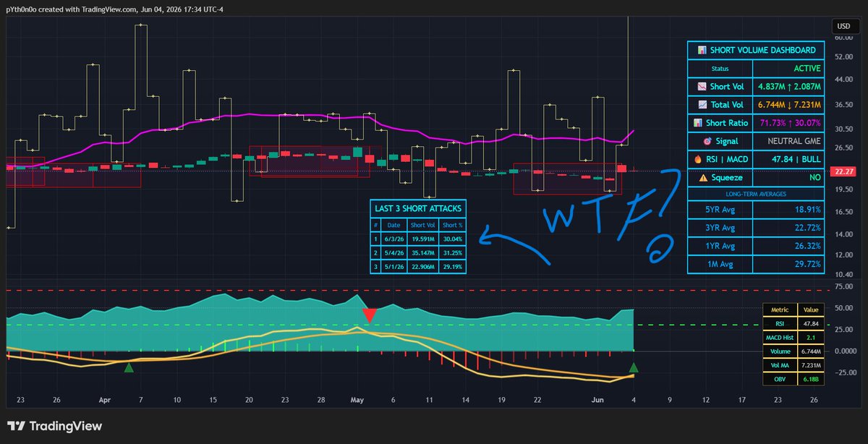Click MACD Hist value 2.1
This screenshot has width=868, height=444.
pyautogui.click(x=812, y=337)
